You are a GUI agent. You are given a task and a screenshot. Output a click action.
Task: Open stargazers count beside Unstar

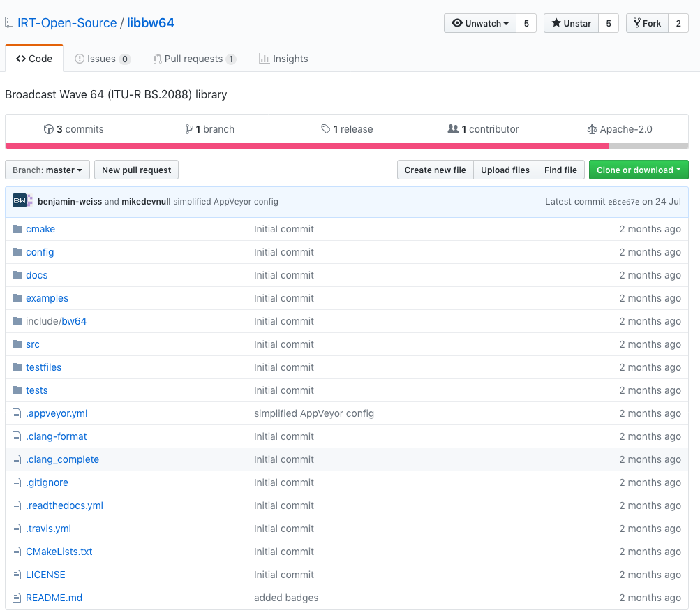click(609, 23)
